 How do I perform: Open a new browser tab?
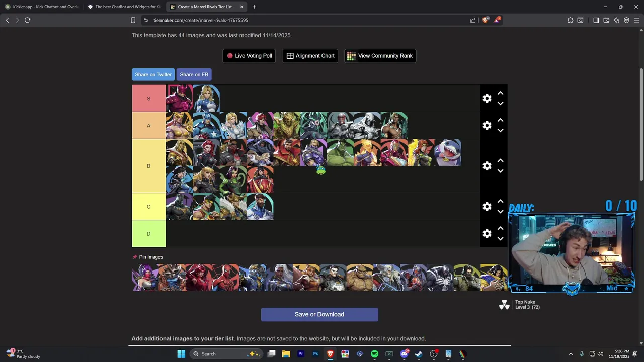click(254, 7)
